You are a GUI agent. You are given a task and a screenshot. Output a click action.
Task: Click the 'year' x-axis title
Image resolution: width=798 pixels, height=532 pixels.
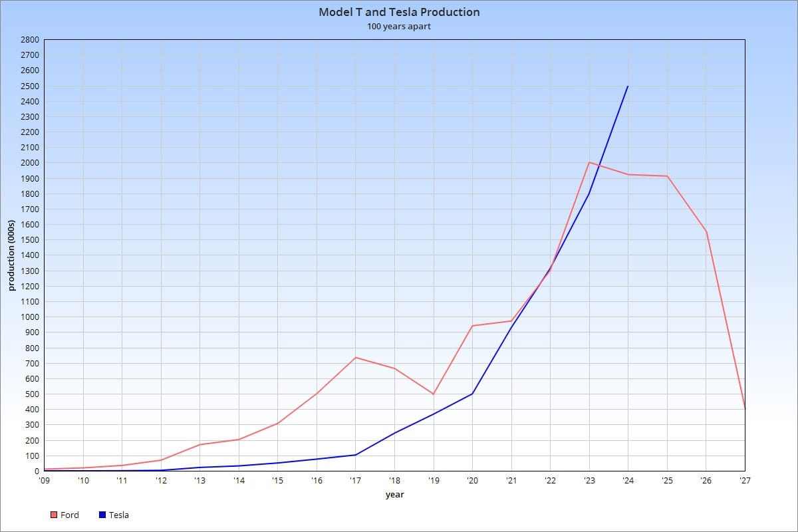click(x=394, y=494)
